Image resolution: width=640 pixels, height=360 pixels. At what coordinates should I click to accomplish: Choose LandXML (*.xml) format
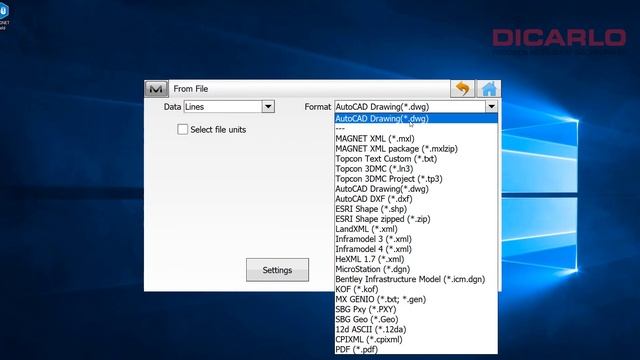click(416, 229)
